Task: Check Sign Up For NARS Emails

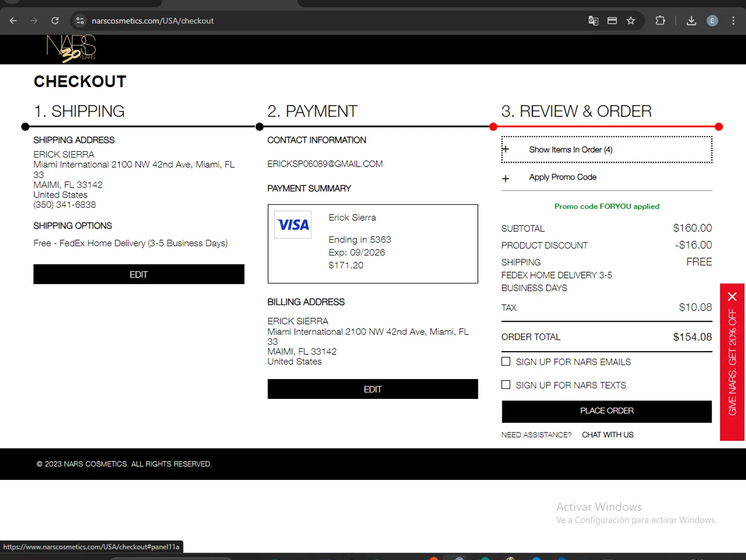Action: [506, 362]
